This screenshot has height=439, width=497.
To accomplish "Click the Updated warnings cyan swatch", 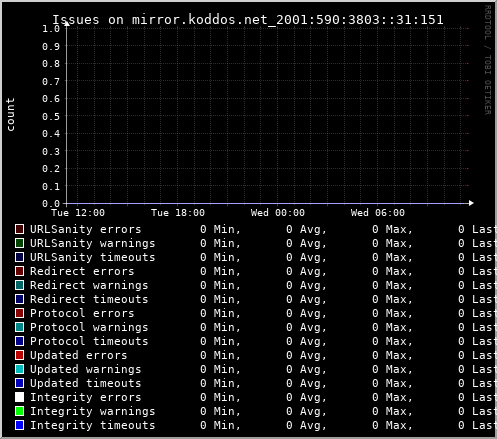I will pyautogui.click(x=19, y=369).
